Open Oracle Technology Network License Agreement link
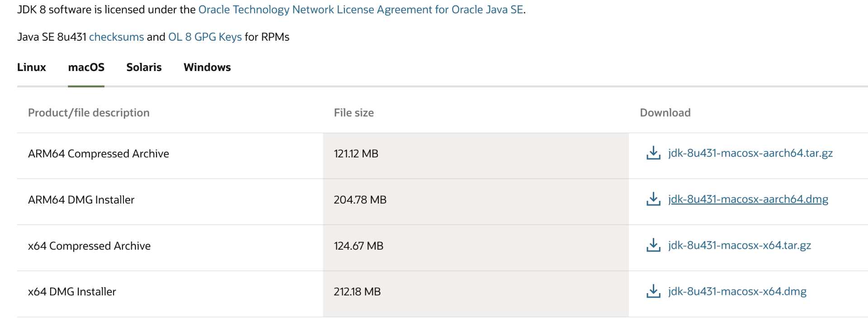This screenshot has height=332, width=868. (361, 9)
